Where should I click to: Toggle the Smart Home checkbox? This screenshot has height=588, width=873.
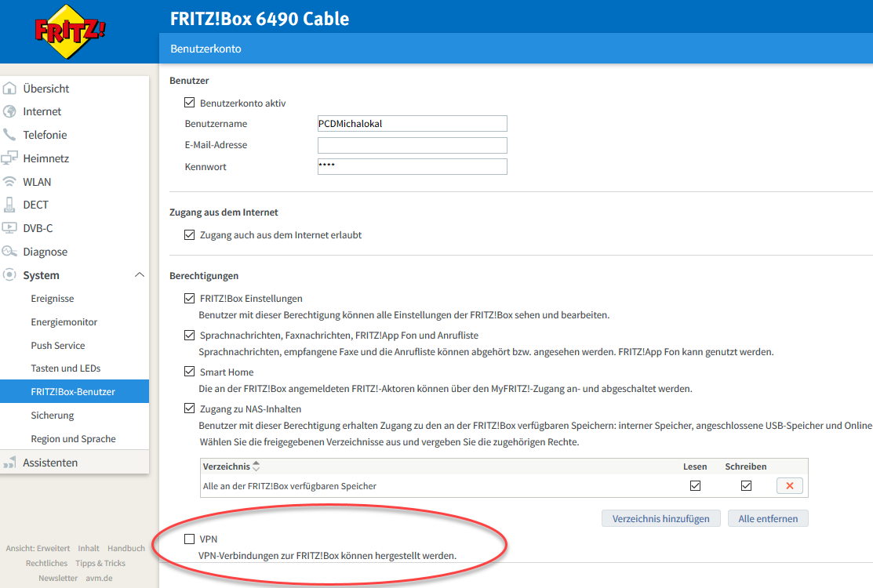189,372
